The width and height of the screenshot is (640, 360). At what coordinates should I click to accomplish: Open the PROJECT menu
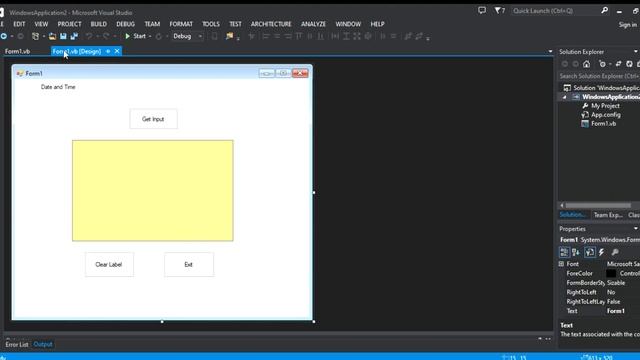tap(69, 24)
